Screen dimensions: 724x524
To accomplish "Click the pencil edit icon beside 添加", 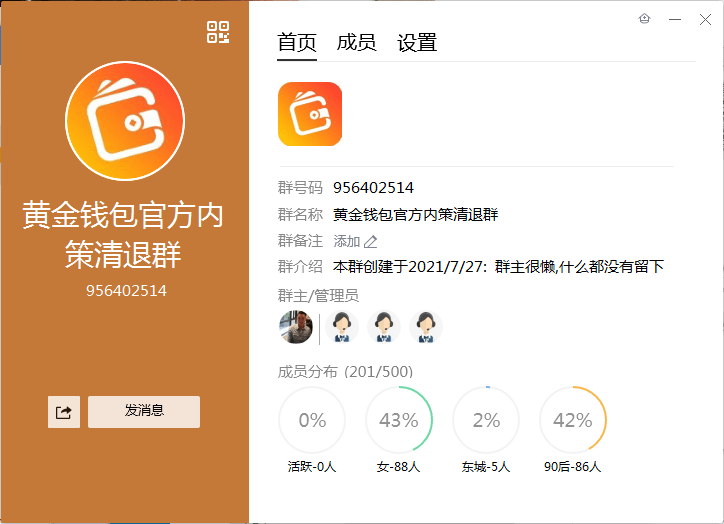I will click(x=370, y=241).
